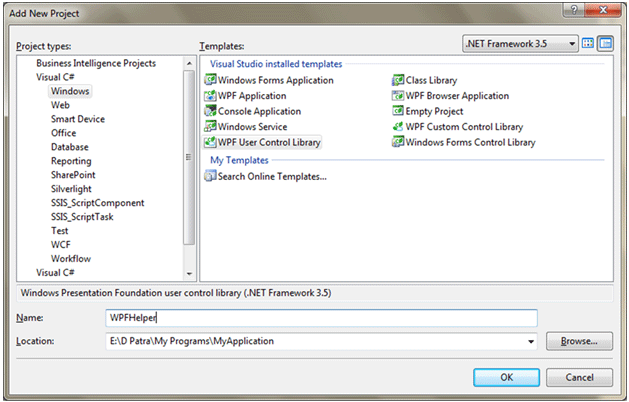Switch templates to large icons view
The width and height of the screenshot is (629, 402).
click(x=588, y=44)
